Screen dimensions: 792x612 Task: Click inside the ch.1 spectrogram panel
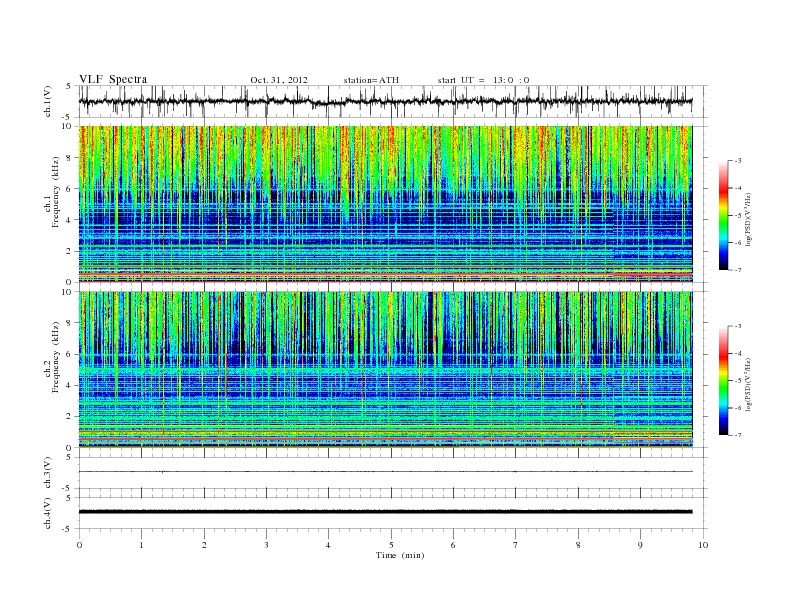tap(385, 204)
